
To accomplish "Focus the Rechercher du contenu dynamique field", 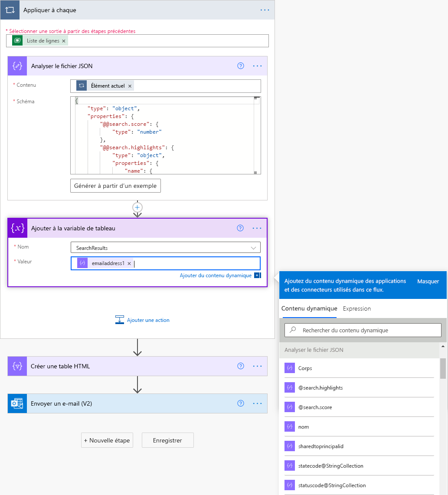I will 363,330.
